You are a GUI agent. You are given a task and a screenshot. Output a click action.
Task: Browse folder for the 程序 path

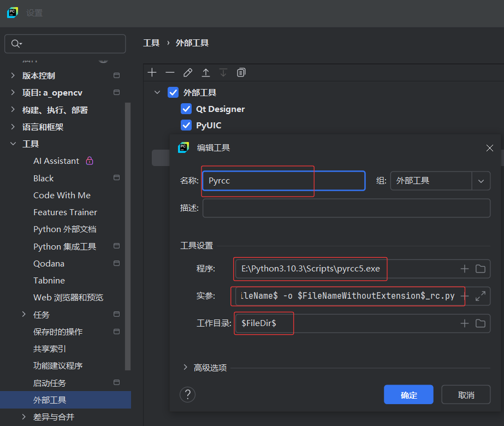481,269
